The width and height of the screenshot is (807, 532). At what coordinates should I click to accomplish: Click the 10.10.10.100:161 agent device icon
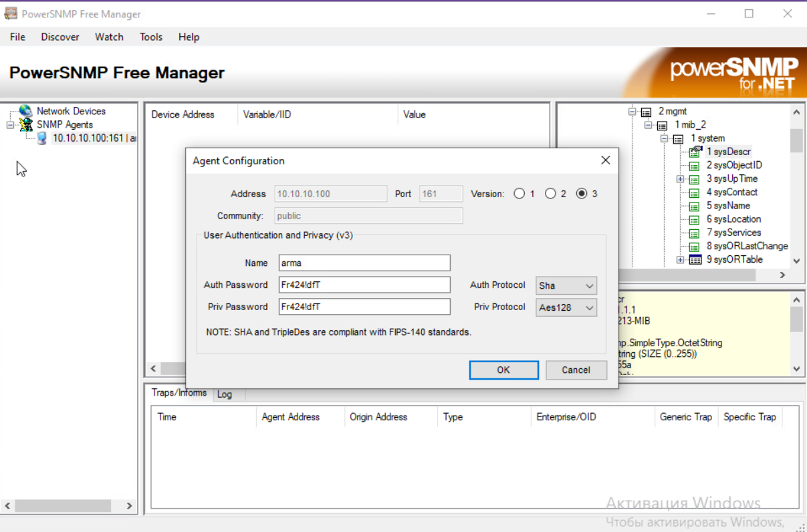(x=42, y=138)
